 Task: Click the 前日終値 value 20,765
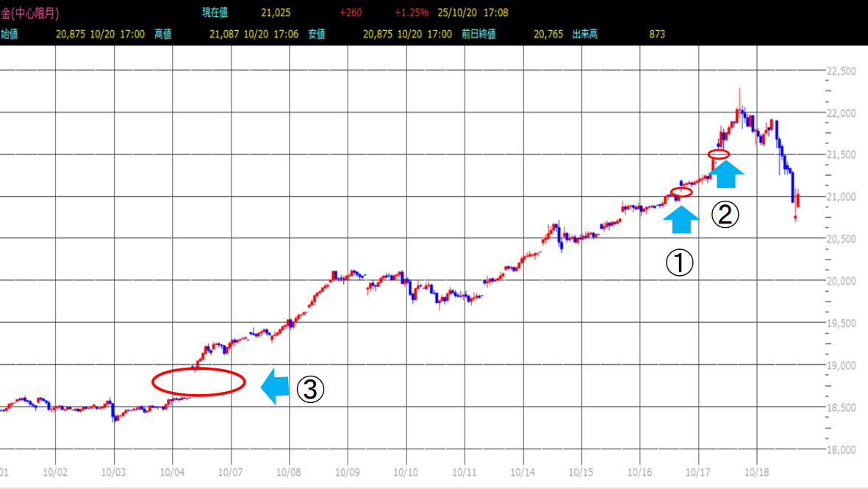tap(549, 34)
